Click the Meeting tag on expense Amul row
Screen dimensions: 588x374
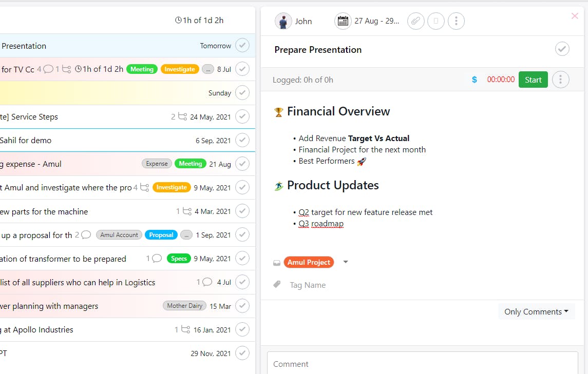190,163
